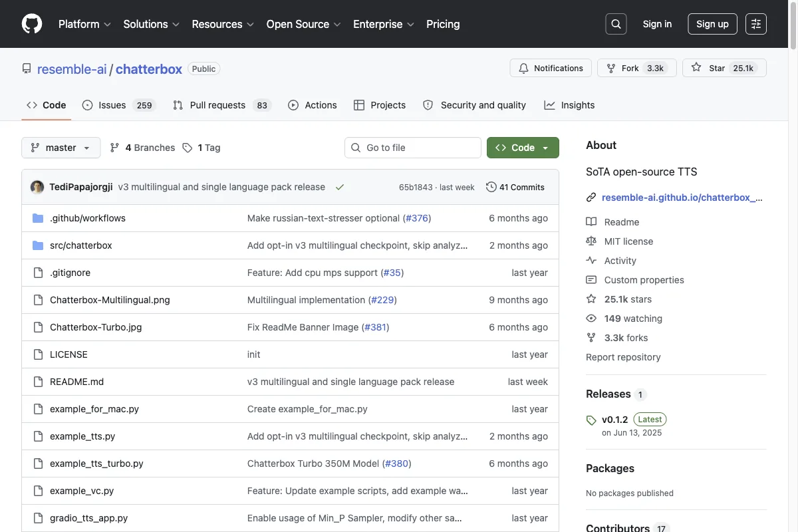Open the resemble-ai.github.io/chatterbox website link
This screenshot has height=532, width=798.
coord(682,198)
